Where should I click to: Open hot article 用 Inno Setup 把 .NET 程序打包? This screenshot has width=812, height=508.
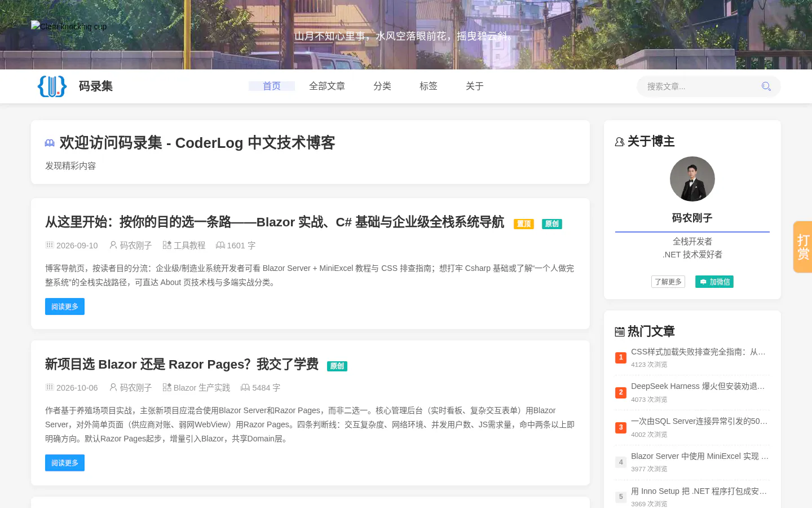[699, 491]
